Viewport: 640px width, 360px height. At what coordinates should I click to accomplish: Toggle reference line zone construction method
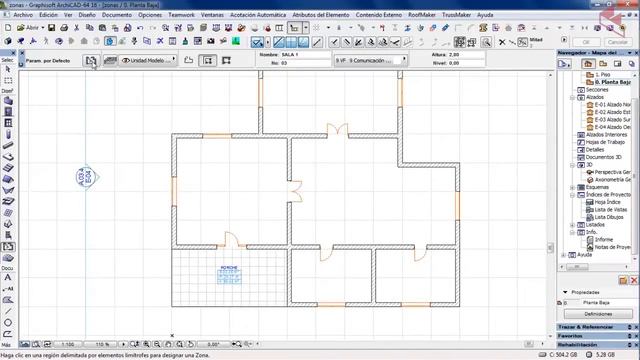[x=226, y=60]
